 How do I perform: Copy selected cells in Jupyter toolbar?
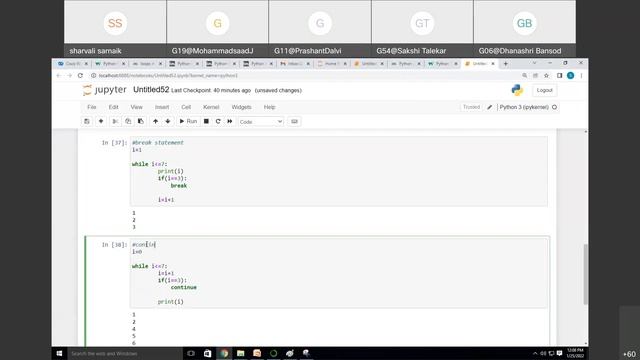pyautogui.click(x=128, y=121)
